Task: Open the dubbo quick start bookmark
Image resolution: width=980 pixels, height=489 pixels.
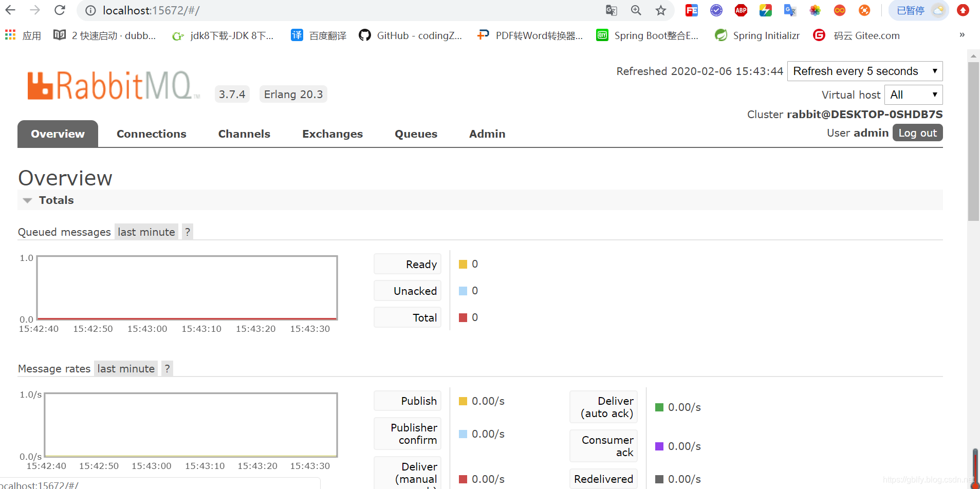Action: tap(105, 35)
